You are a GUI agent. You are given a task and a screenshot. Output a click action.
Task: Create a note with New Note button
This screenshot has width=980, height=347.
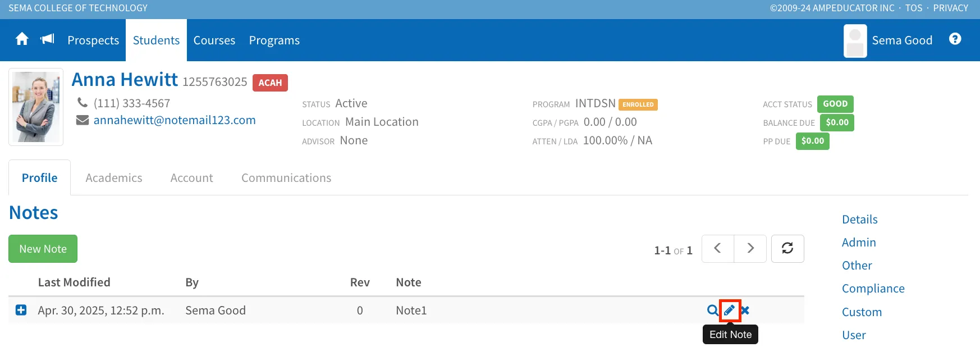click(x=43, y=249)
